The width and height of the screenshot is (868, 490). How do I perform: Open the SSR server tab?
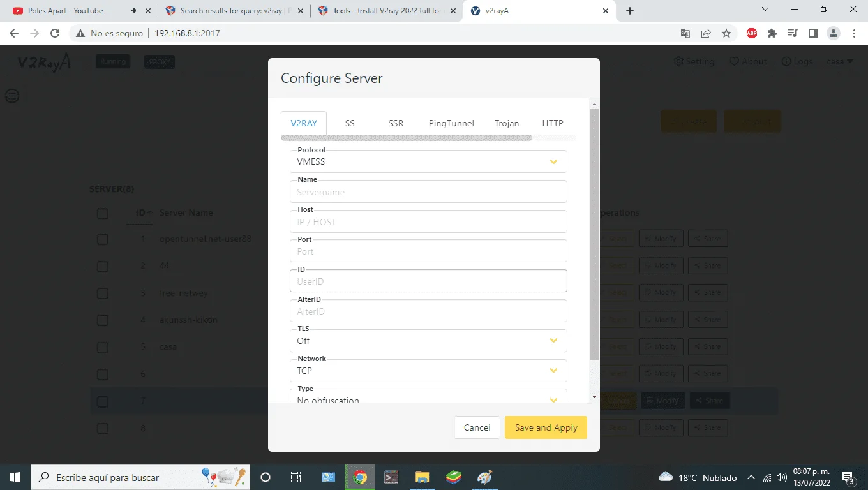396,123
